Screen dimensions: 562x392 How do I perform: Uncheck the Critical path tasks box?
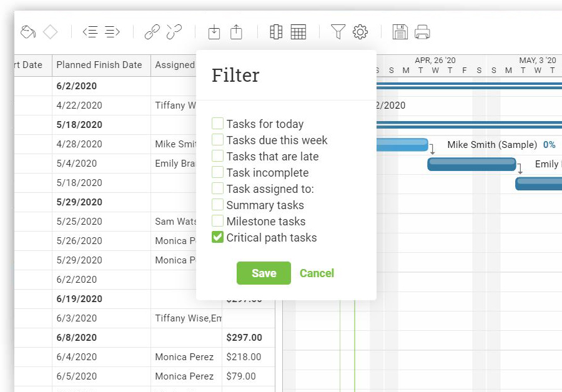click(x=217, y=237)
